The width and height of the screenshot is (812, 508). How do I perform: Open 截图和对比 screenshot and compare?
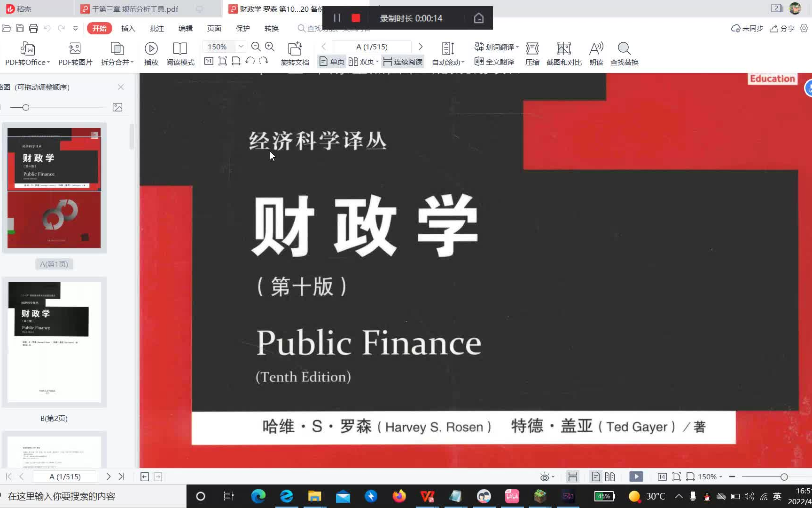(x=563, y=53)
